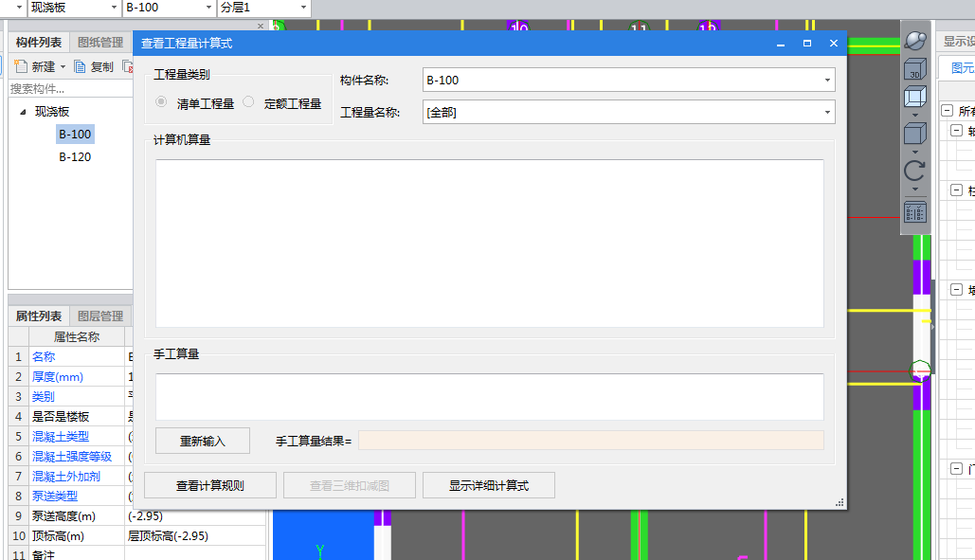Image resolution: width=975 pixels, height=560 pixels.
Task: Click the 厚度(mm) property link
Action: 57,376
